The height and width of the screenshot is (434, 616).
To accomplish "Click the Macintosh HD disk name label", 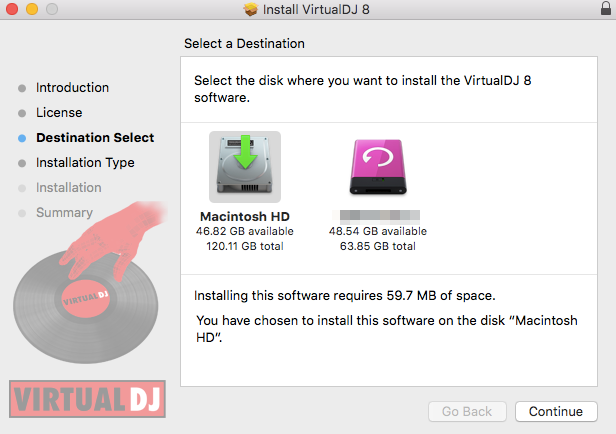I will click(245, 216).
